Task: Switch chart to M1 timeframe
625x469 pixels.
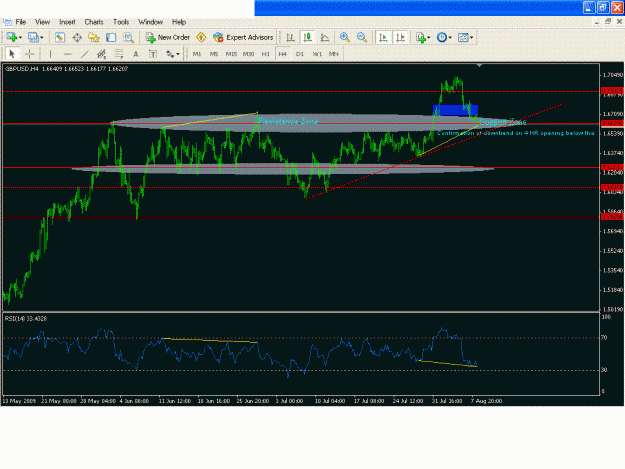Action: 197,54
